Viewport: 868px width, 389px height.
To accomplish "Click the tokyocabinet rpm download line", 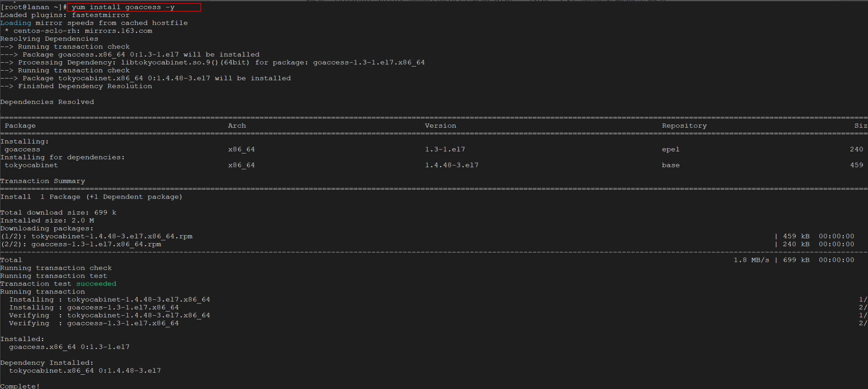I will [96, 236].
